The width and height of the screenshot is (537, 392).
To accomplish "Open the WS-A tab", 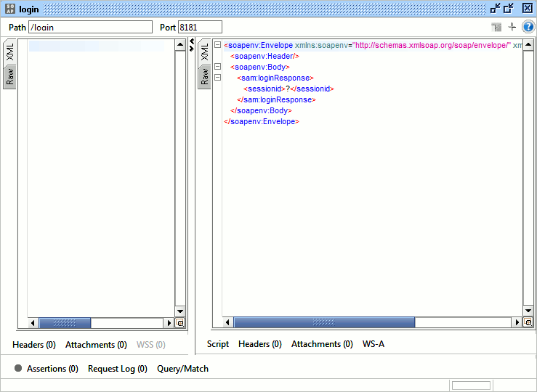I will click(x=374, y=344).
